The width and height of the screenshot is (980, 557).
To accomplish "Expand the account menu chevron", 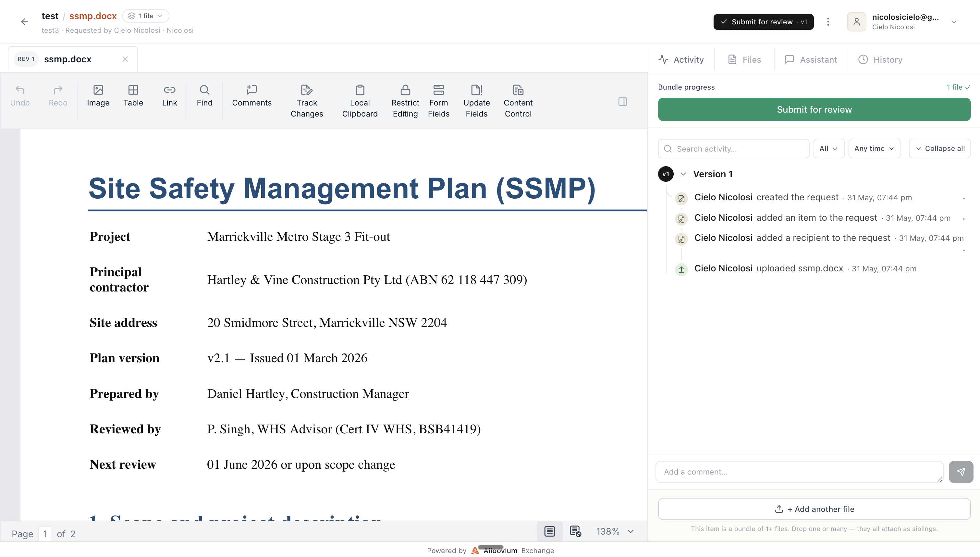I will [x=954, y=22].
